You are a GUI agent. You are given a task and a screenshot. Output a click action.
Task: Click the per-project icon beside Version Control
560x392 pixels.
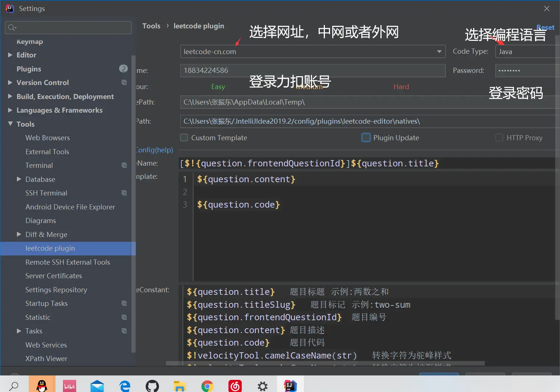tap(124, 82)
